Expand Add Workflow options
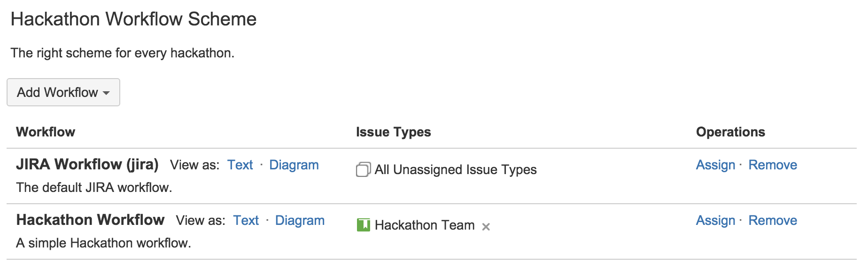868x271 pixels. [x=63, y=92]
